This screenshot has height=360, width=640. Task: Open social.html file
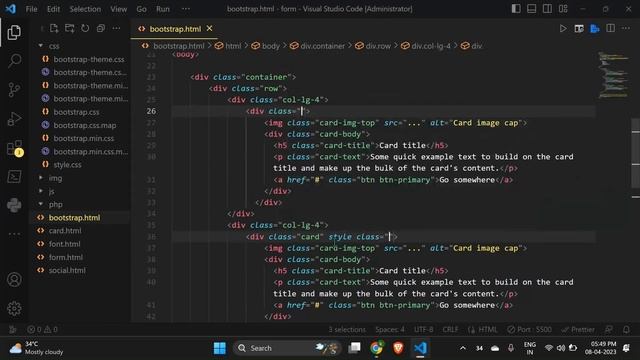tap(67, 270)
